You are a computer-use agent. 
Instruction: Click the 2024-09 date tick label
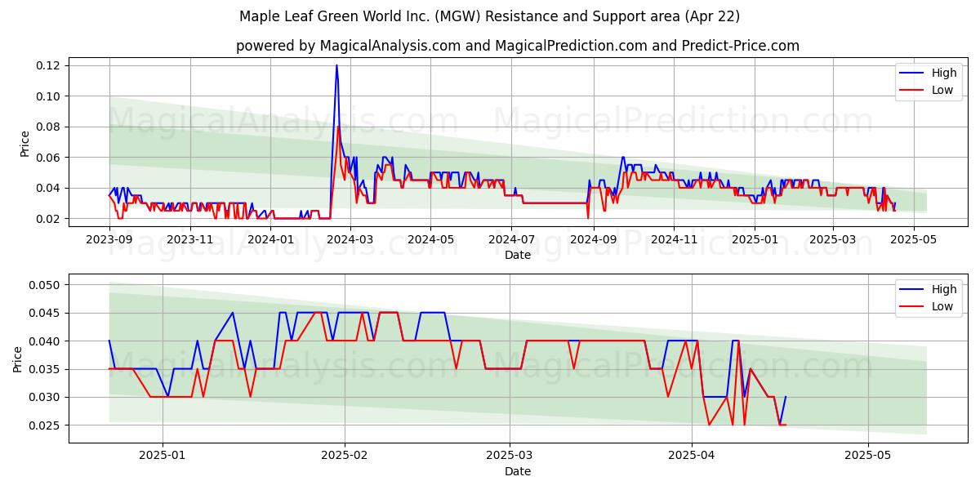(592, 239)
